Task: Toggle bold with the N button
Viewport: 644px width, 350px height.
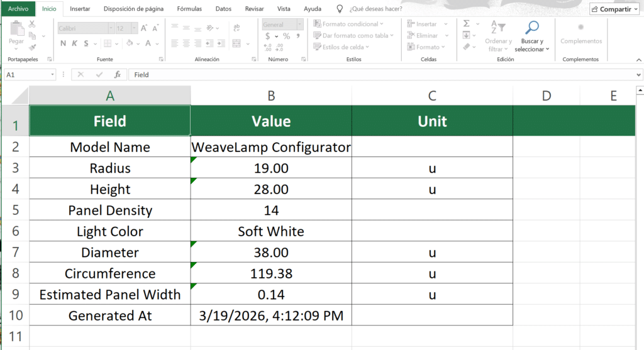Action: (x=63, y=43)
